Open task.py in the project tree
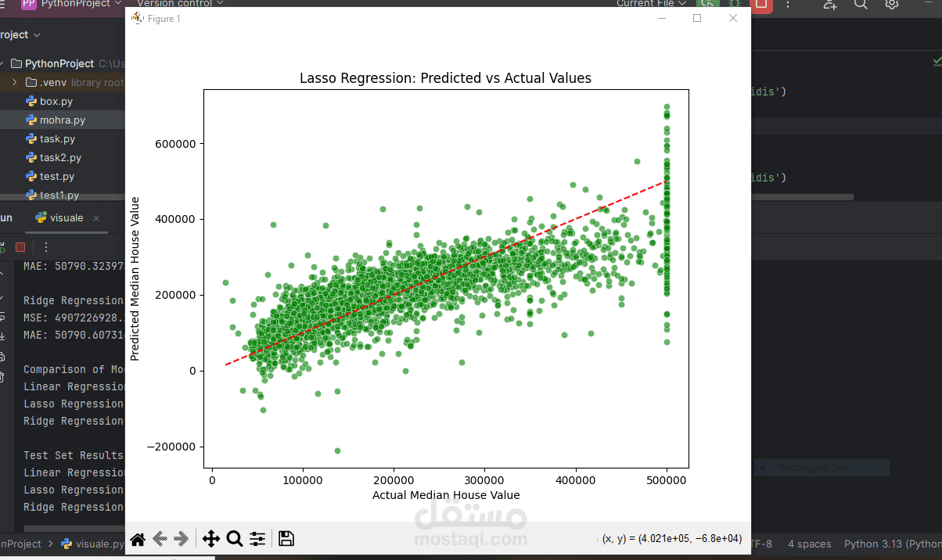Screen dimensions: 942x560 57,138
